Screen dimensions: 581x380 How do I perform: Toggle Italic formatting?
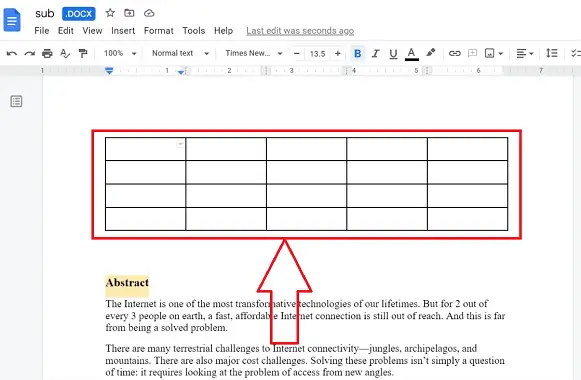tap(375, 54)
